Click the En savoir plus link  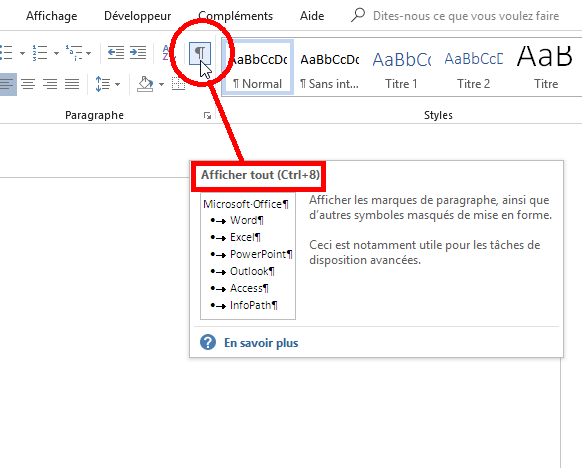click(261, 343)
